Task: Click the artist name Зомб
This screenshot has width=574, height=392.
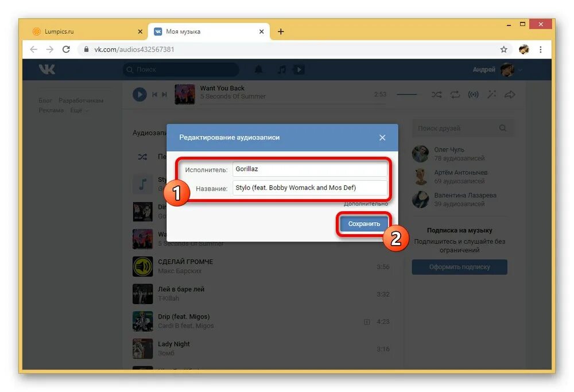Action: tap(166, 353)
